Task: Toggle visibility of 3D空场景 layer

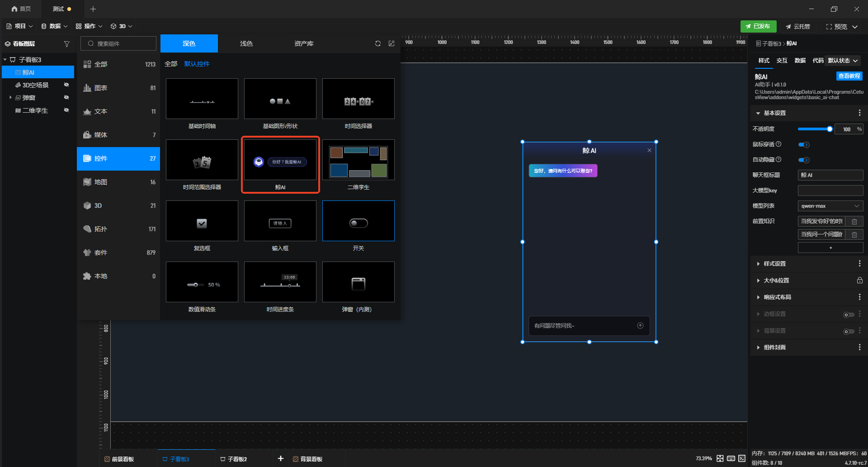Action: (x=66, y=85)
